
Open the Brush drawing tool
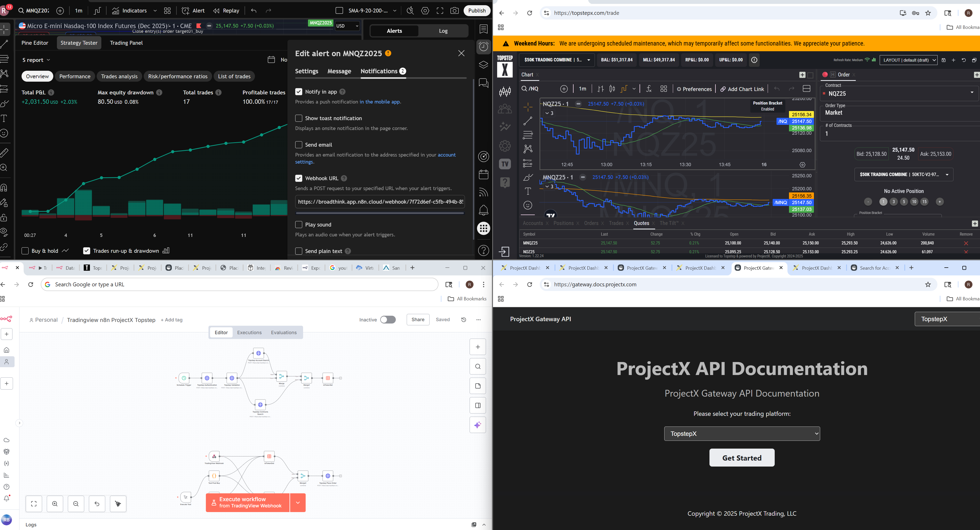(x=5, y=103)
